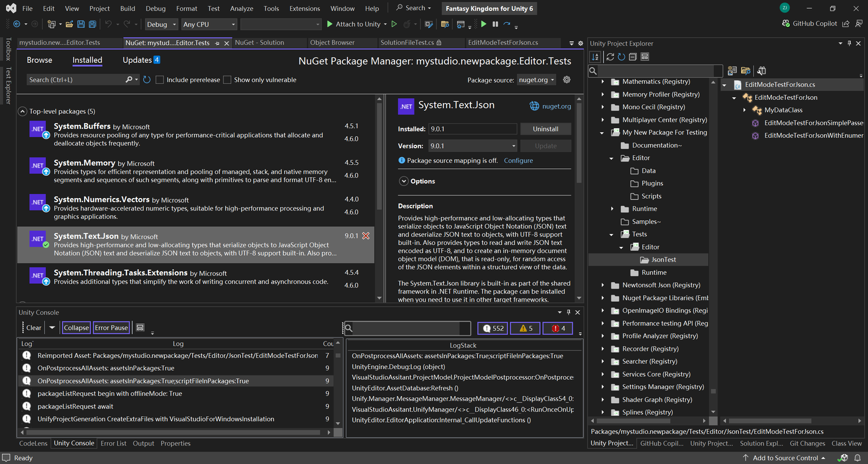
Task: Click the Save All toolbar icon
Action: pyautogui.click(x=93, y=24)
